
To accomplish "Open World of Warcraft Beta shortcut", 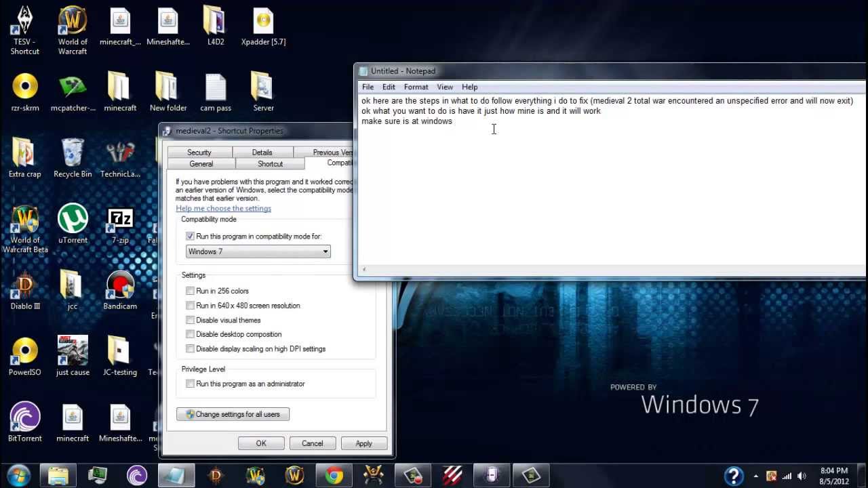I will [25, 229].
